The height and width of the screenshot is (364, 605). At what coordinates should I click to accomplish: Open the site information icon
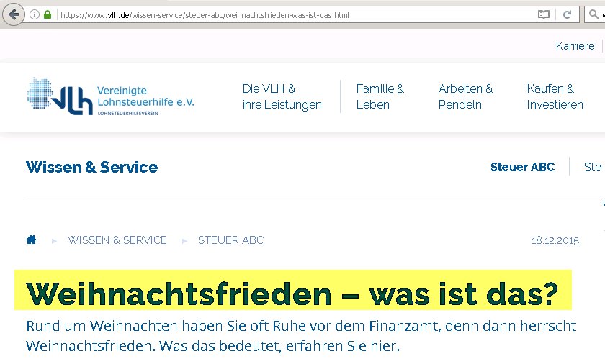pyautogui.click(x=35, y=14)
